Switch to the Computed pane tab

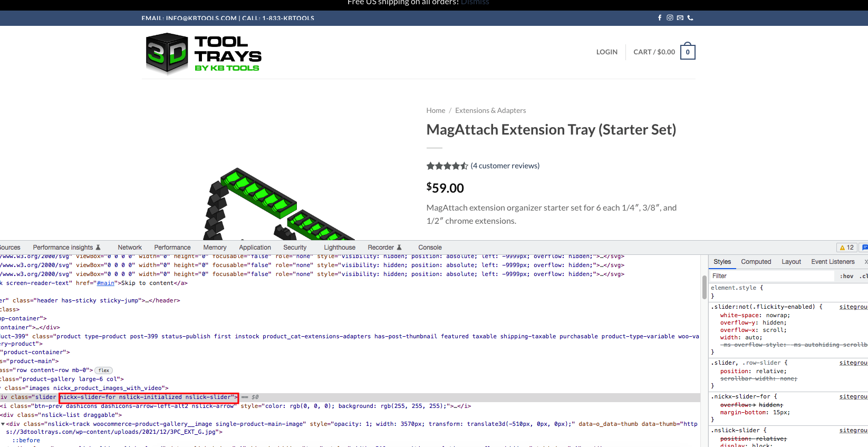(x=756, y=262)
